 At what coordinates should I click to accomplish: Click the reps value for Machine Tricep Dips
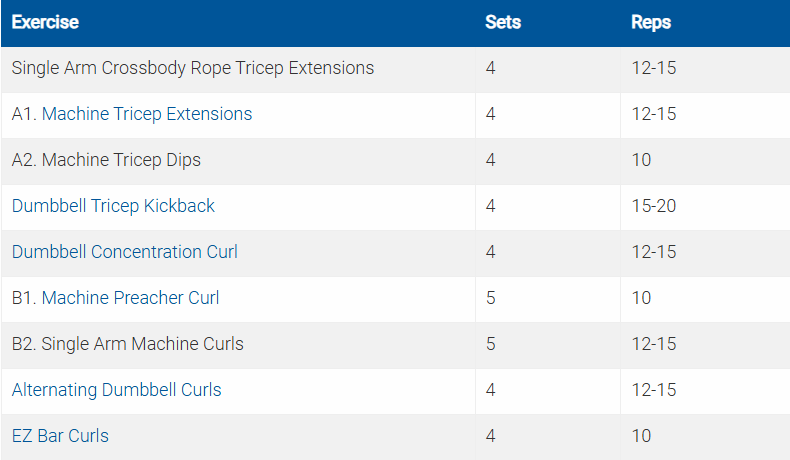pos(641,160)
